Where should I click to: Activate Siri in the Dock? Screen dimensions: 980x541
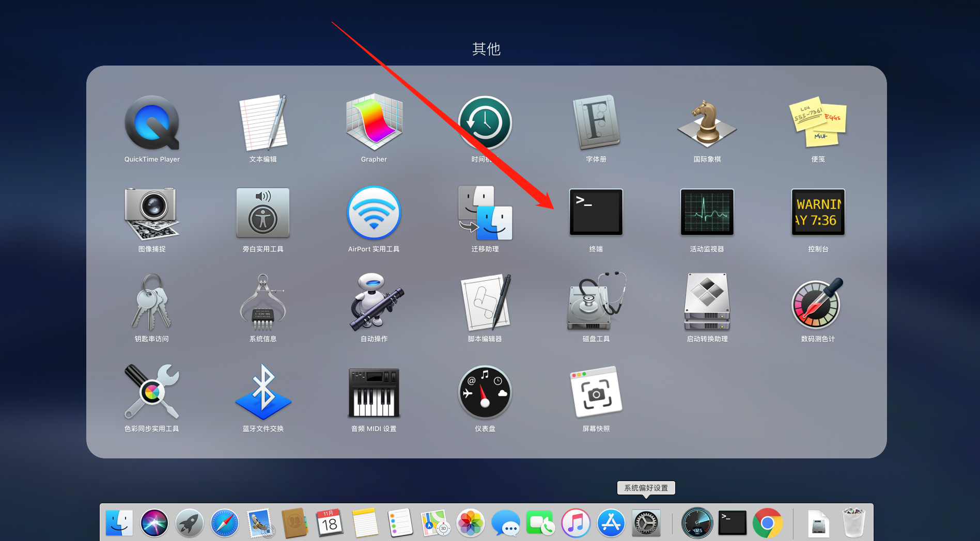[x=154, y=523]
